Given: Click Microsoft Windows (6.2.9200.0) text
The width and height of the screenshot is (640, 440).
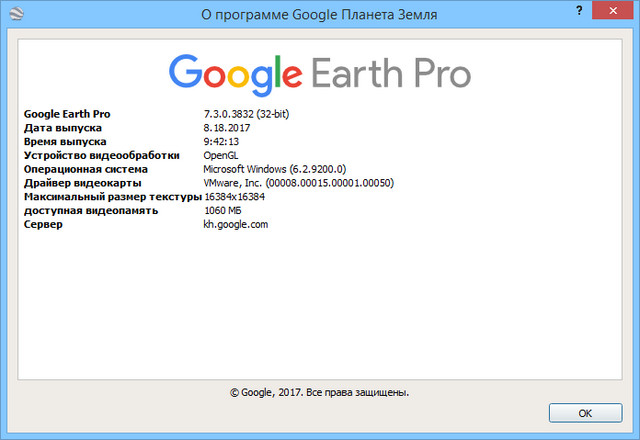Looking at the screenshot, I should (x=275, y=169).
